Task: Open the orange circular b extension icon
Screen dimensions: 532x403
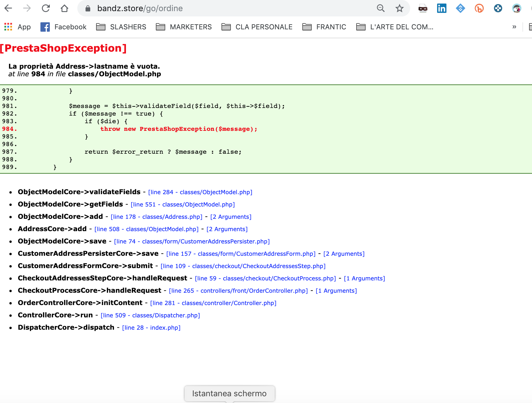Action: click(479, 8)
